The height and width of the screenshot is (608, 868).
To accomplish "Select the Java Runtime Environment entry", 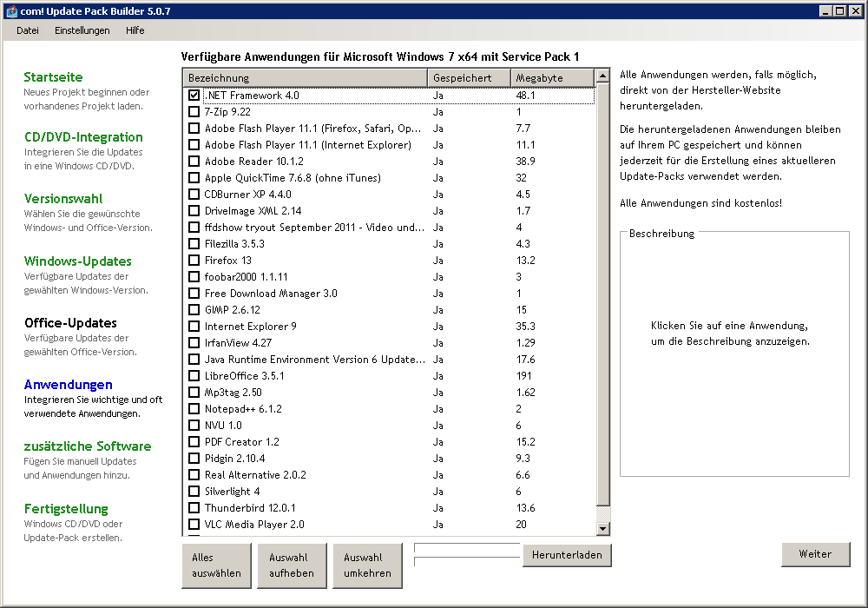I will (x=314, y=360).
